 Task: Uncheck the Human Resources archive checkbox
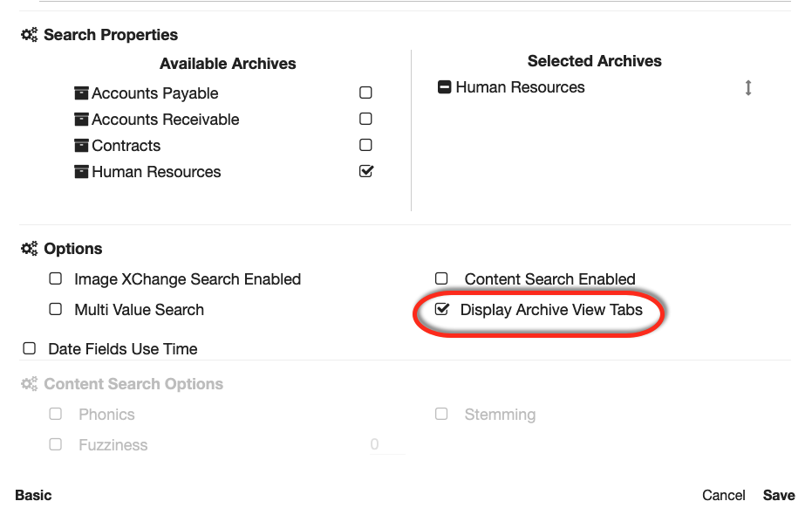point(366,171)
